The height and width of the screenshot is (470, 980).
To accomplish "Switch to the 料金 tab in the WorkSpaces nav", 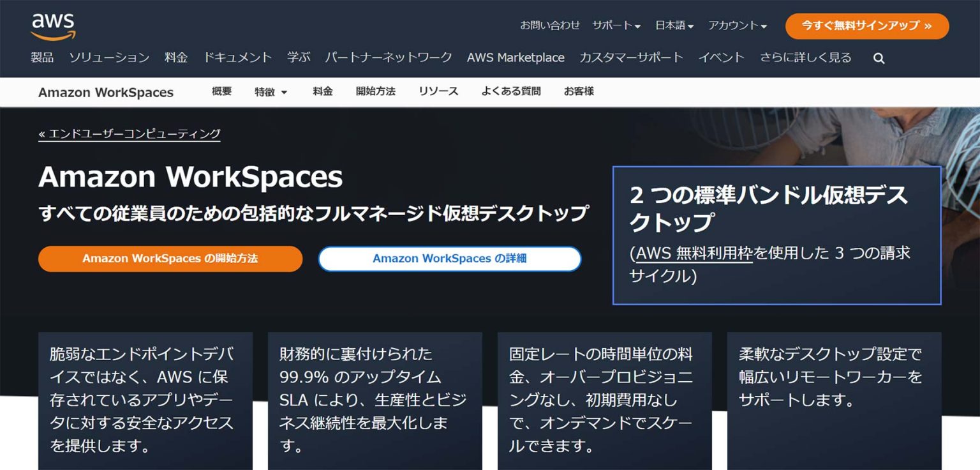I will (322, 91).
